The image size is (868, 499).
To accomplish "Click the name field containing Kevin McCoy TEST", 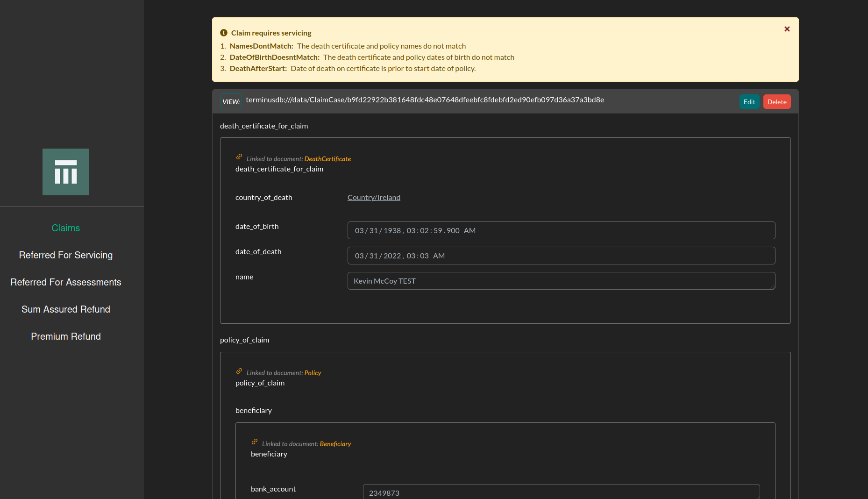I will 562,281.
